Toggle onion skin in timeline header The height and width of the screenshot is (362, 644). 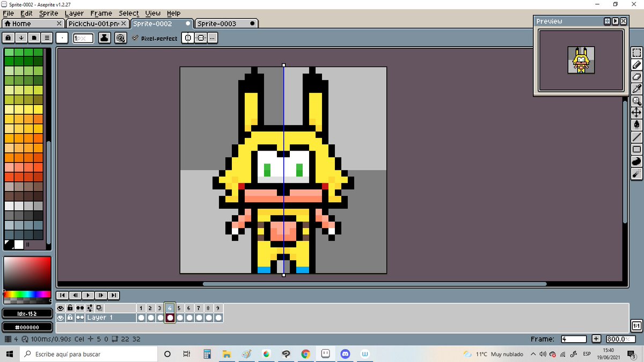99,308
